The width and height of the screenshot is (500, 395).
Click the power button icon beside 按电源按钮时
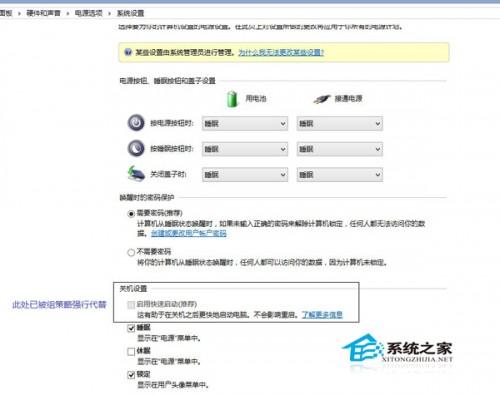click(x=136, y=123)
